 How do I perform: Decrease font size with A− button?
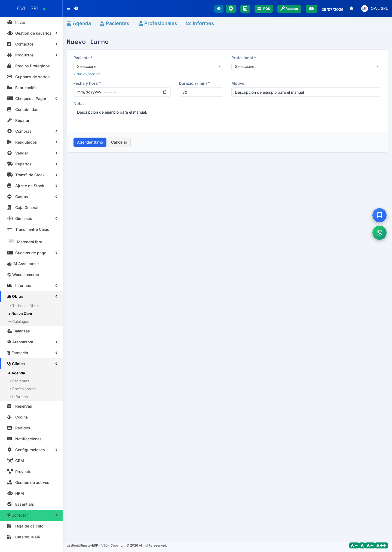tap(354, 545)
